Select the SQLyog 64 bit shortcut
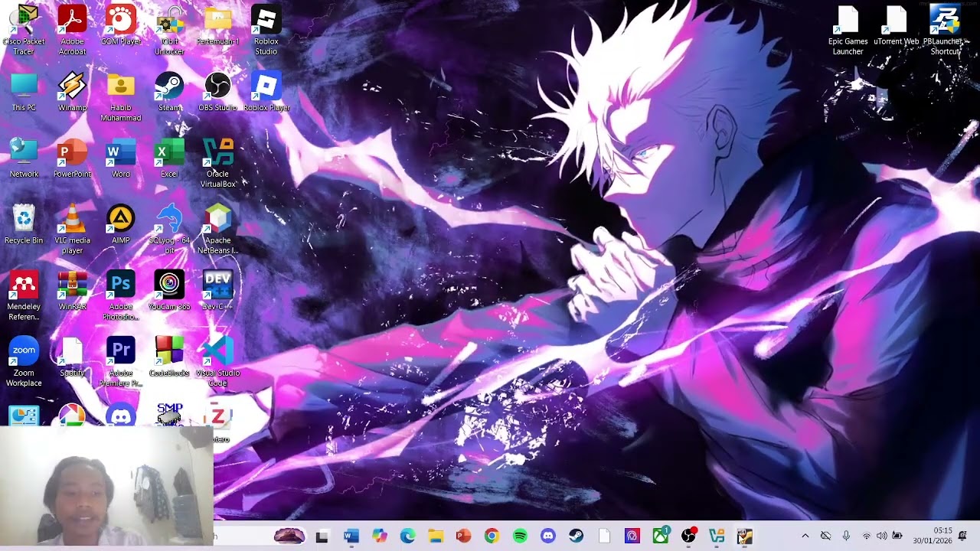The image size is (980, 551). click(x=169, y=230)
